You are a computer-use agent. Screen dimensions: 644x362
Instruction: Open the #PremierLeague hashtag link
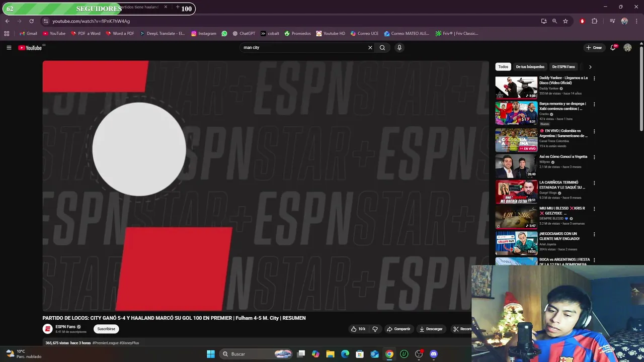(x=105, y=343)
